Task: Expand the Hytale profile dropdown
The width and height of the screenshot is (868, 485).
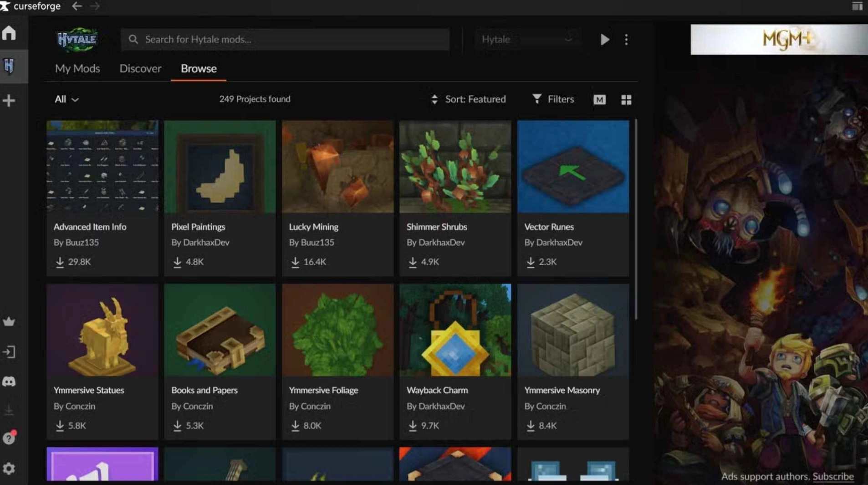Action: click(526, 40)
